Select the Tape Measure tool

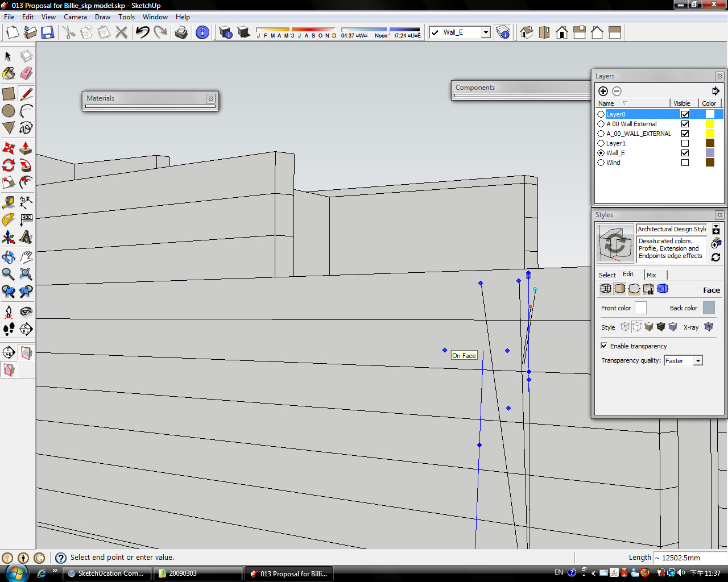coord(9,202)
